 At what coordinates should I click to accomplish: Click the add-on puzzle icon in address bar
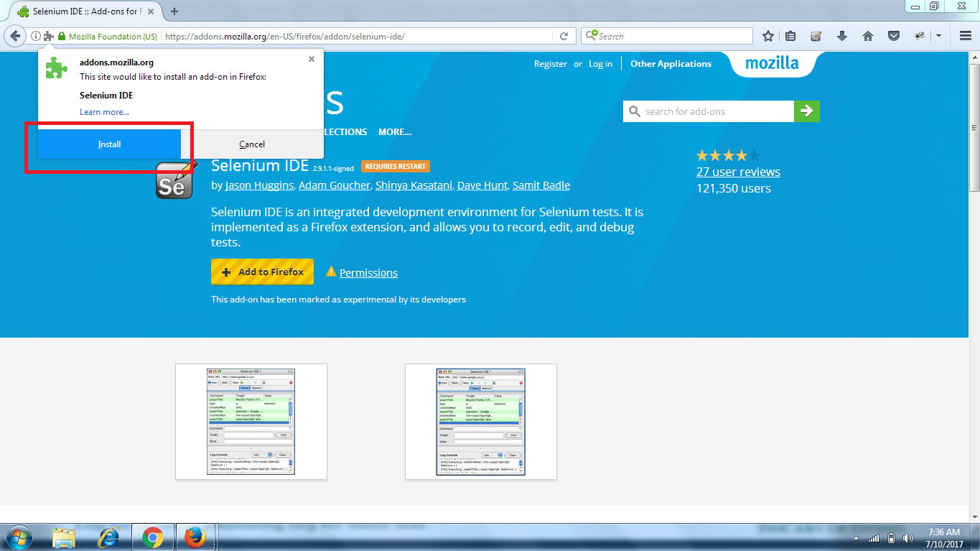click(x=48, y=36)
